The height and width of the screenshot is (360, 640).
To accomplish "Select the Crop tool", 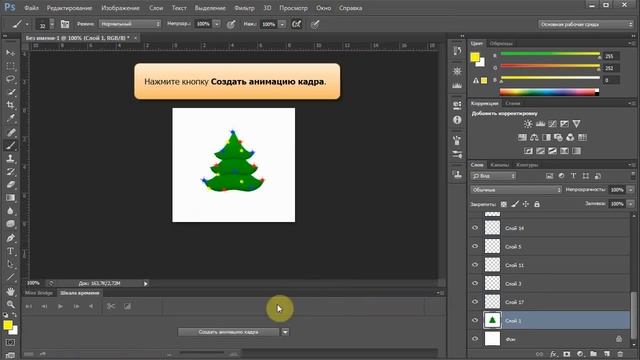I will click(11, 105).
